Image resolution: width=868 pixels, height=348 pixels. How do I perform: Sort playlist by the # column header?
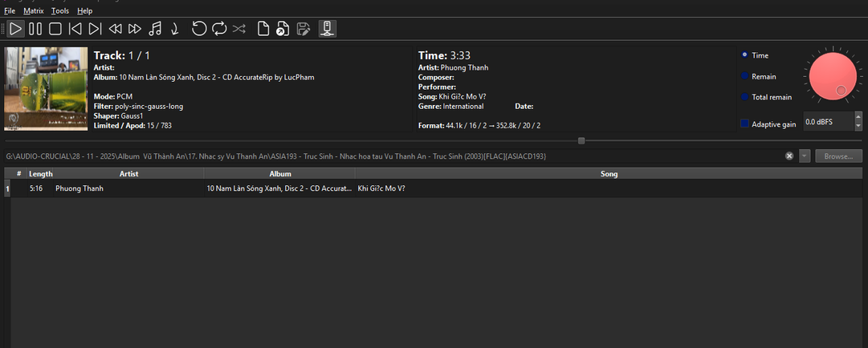18,173
